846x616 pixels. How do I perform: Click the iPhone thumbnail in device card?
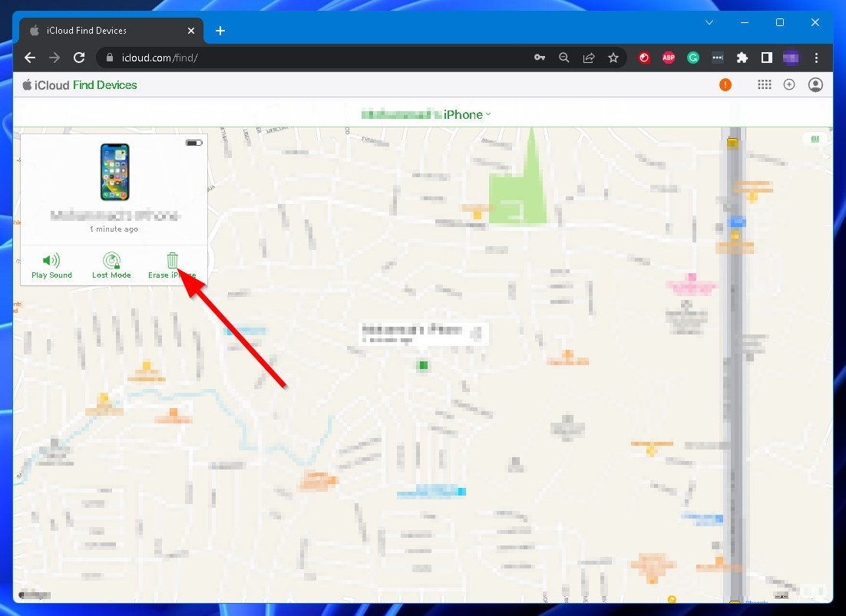(115, 172)
